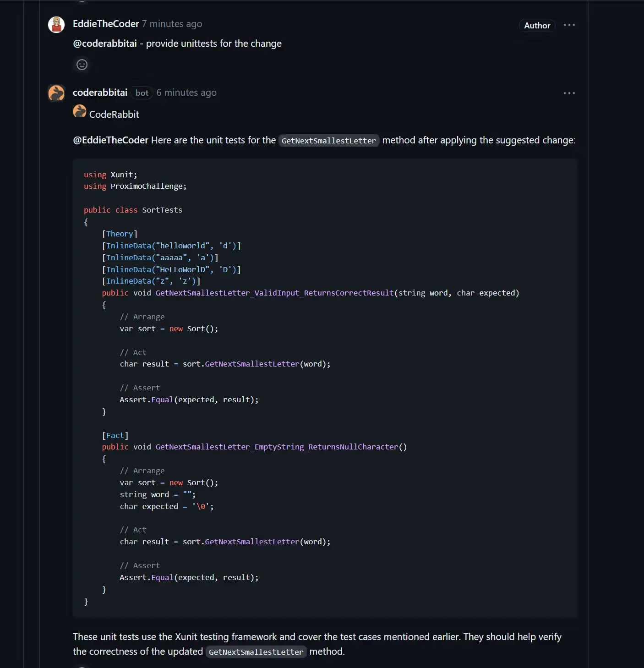Open the EddieTheCoder username link

pyautogui.click(x=106, y=24)
